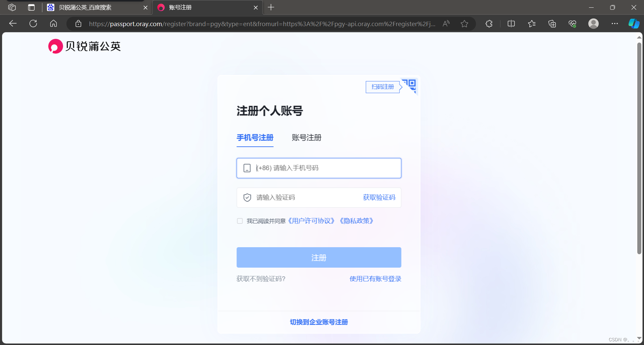Viewport: 644px width, 345px height.
Task: Open the Copilot sidebar icon
Action: point(634,24)
